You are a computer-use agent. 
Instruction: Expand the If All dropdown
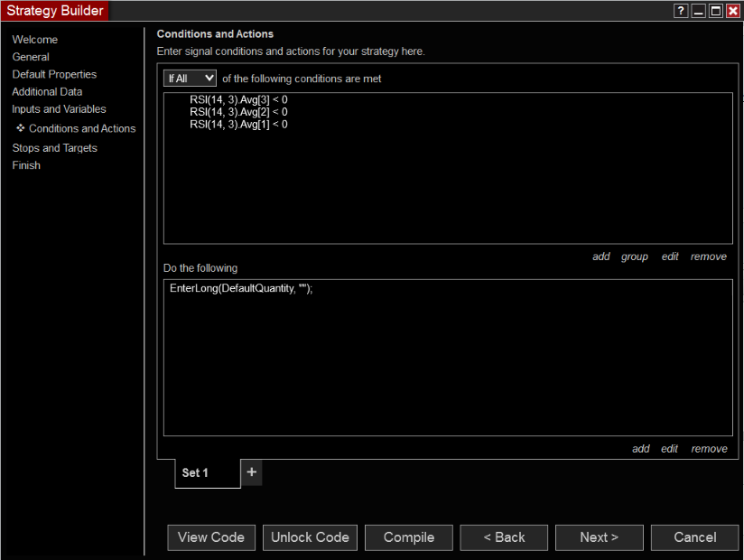tap(190, 79)
